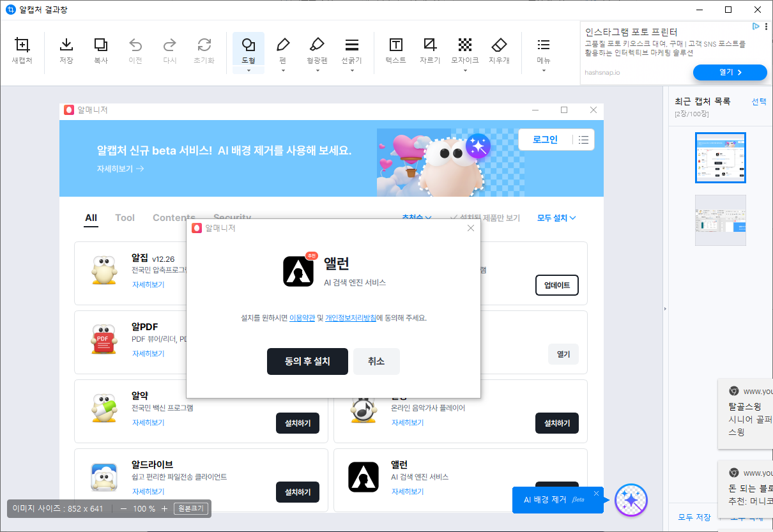The height and width of the screenshot is (532, 773).
Task: Select the 텍스트 text tool
Action: click(x=396, y=50)
